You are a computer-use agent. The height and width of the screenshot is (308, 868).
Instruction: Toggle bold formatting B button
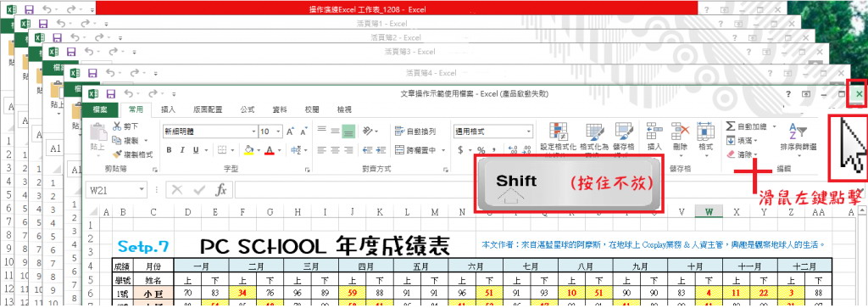coord(169,150)
